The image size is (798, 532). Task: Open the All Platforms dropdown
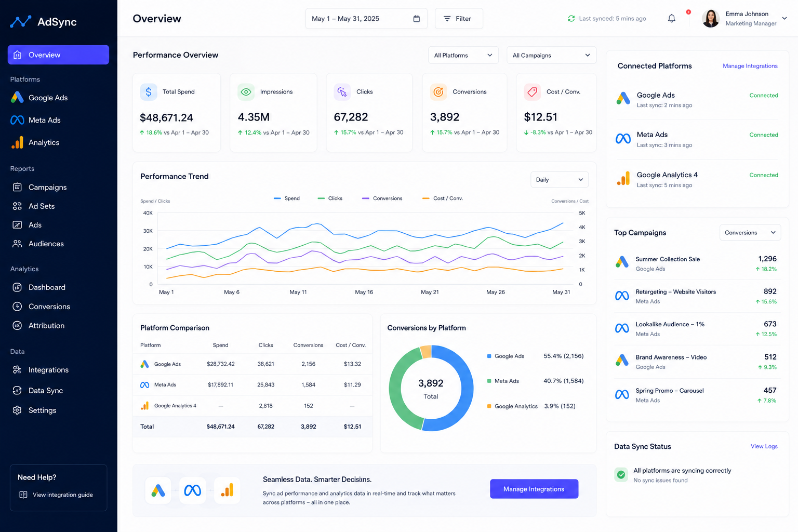pyautogui.click(x=463, y=55)
